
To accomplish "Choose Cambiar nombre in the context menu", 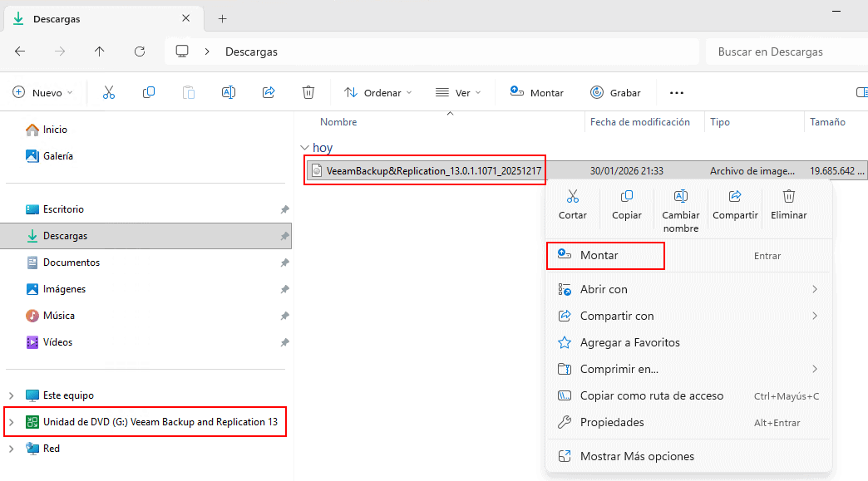I will pyautogui.click(x=681, y=211).
